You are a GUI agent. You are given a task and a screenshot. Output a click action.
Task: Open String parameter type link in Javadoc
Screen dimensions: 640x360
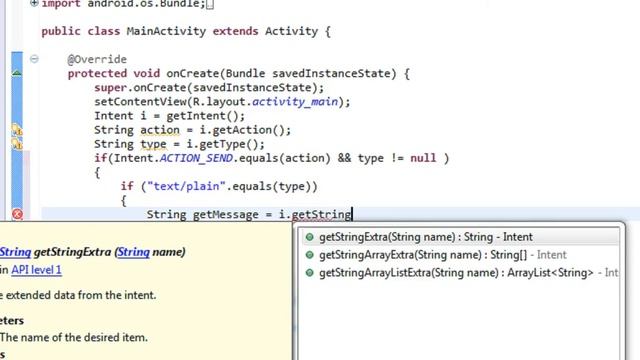click(x=133, y=252)
